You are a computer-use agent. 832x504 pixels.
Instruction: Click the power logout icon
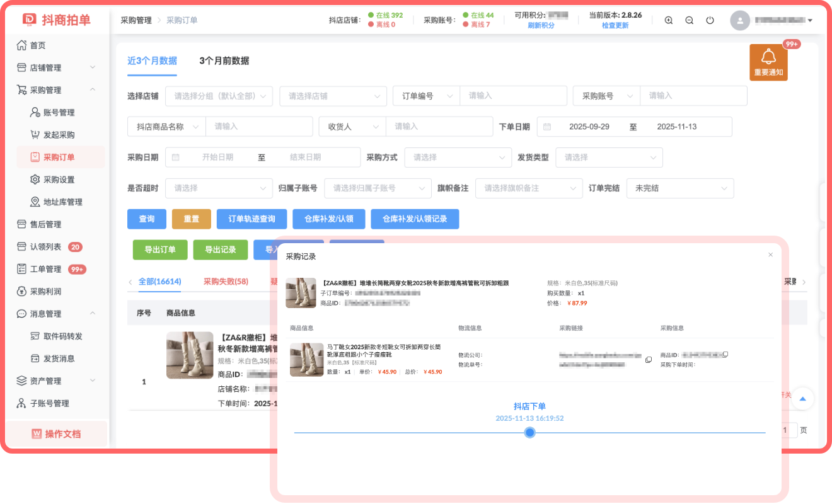coord(710,20)
